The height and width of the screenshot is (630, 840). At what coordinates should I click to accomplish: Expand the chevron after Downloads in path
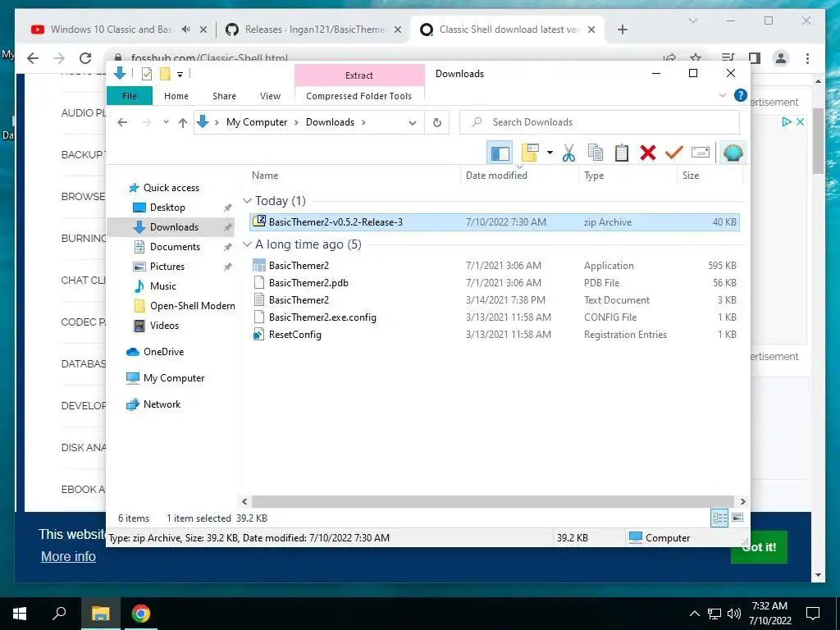[x=363, y=122]
